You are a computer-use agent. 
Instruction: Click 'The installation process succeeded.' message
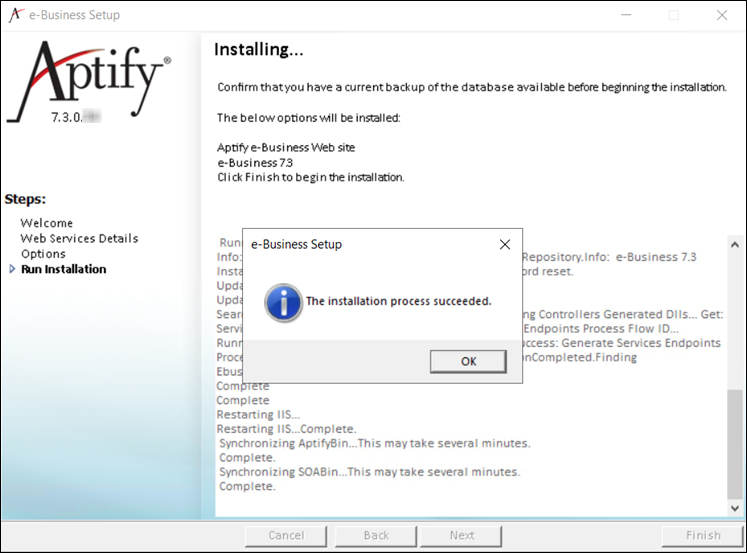(x=398, y=301)
